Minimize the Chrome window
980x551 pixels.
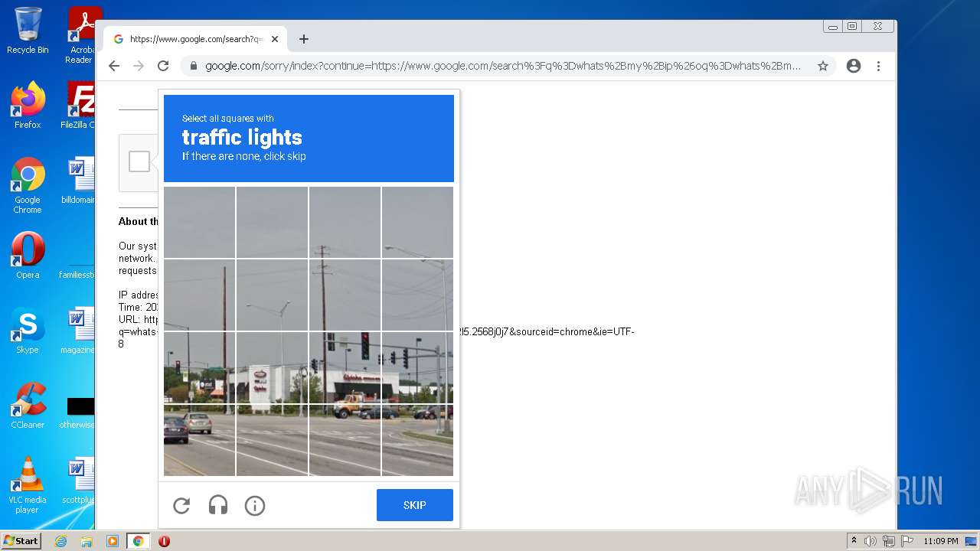click(x=833, y=26)
